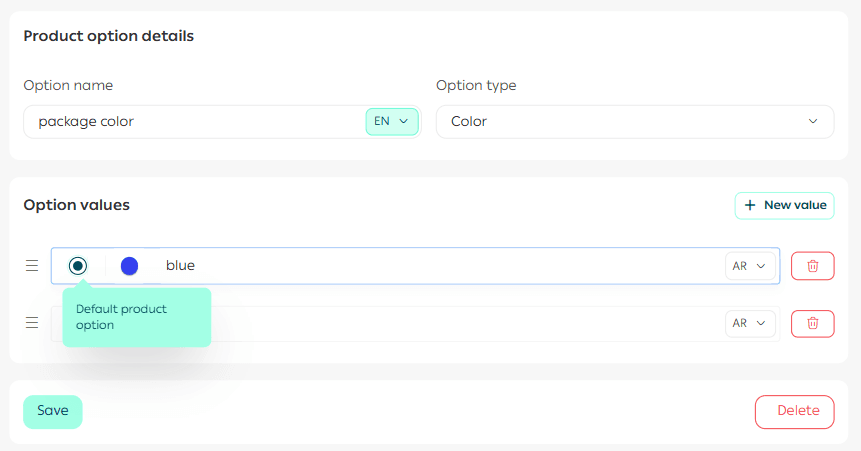Viewport: 861px width, 451px height.
Task: Click the blue value text field
Action: point(440,266)
